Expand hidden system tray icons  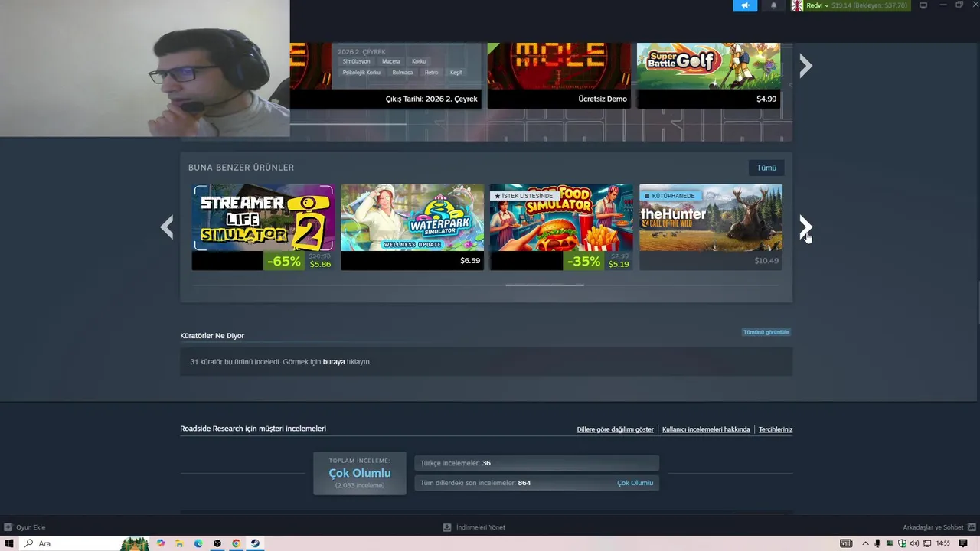click(x=865, y=543)
